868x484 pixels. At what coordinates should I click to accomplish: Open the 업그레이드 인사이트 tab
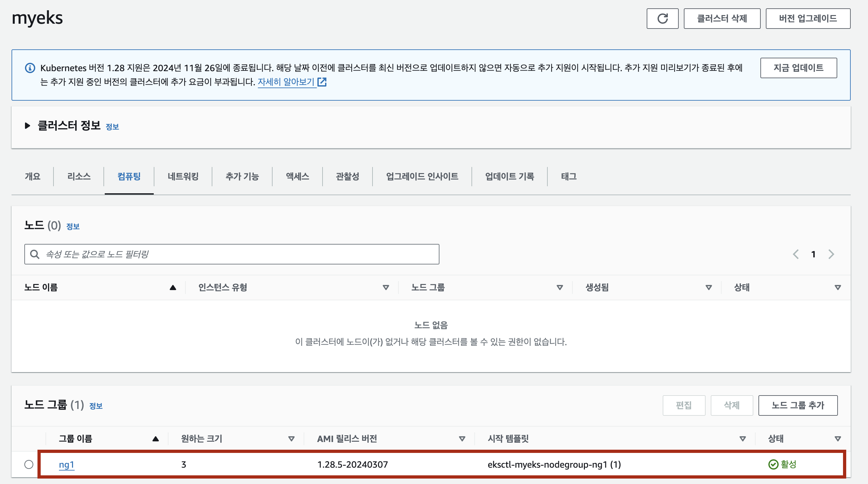(422, 176)
